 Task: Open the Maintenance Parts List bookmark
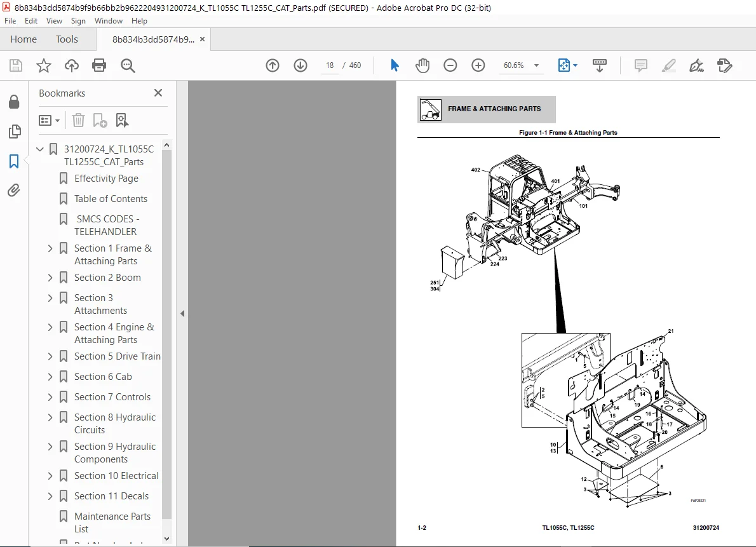tap(112, 522)
